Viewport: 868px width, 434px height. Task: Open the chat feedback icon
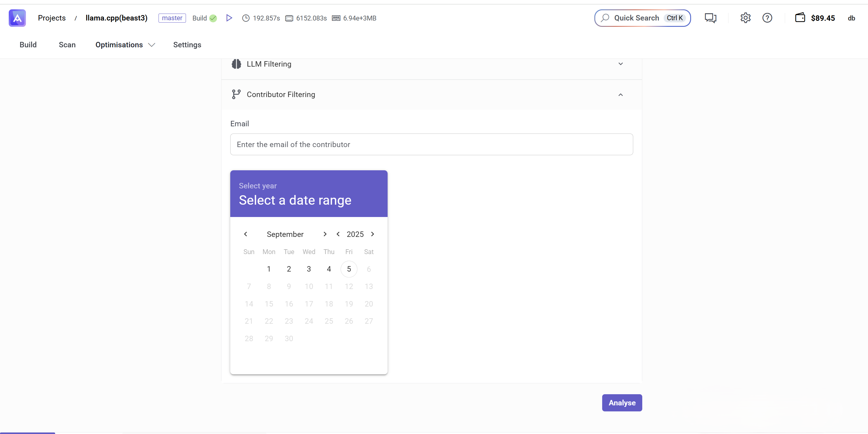click(x=710, y=18)
